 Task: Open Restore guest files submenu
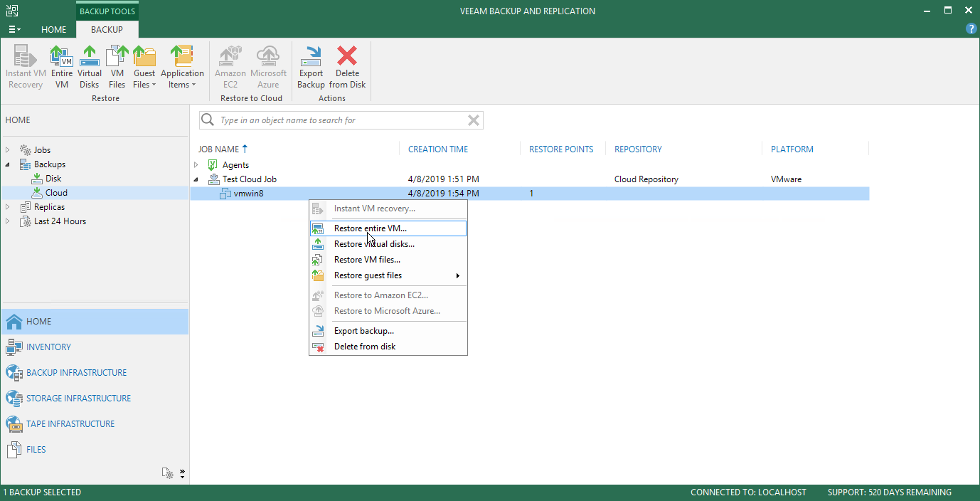pyautogui.click(x=388, y=275)
